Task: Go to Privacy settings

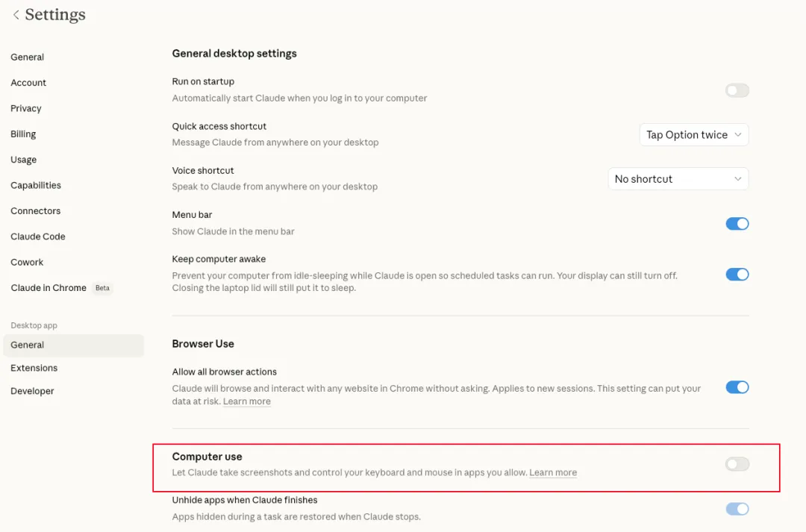Action: pyautogui.click(x=26, y=108)
